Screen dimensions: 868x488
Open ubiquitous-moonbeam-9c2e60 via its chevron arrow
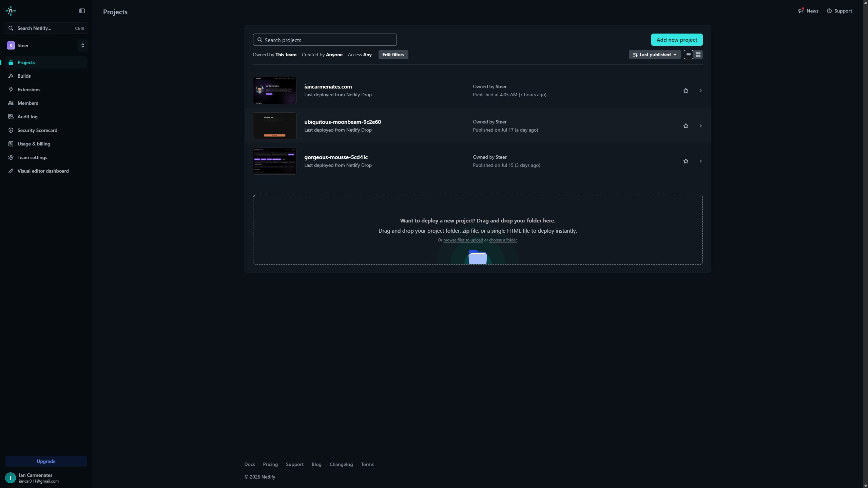[x=700, y=126]
